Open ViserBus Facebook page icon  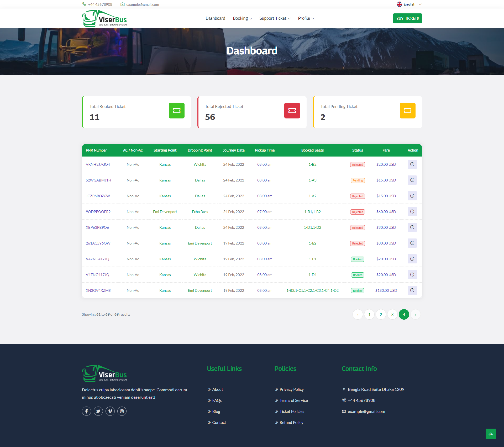[86, 411]
